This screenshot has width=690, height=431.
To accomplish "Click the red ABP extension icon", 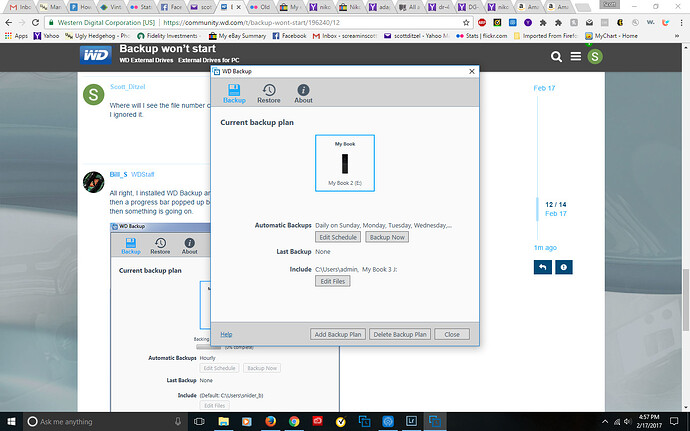I will (482, 22).
